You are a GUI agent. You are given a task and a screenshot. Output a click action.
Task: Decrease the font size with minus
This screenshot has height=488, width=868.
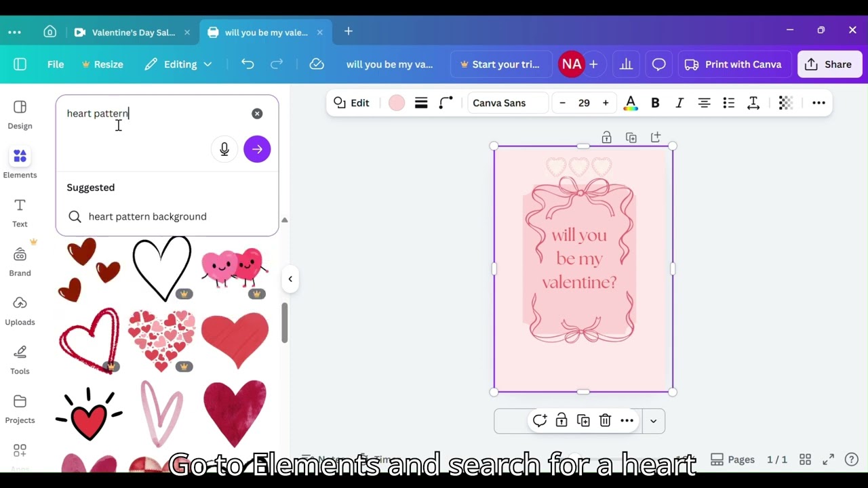[x=562, y=103]
